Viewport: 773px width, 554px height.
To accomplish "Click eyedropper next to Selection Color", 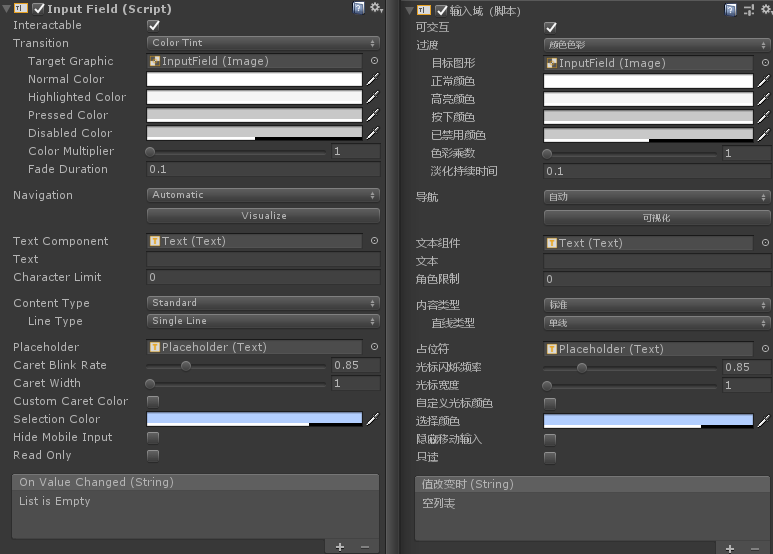I will click(373, 419).
